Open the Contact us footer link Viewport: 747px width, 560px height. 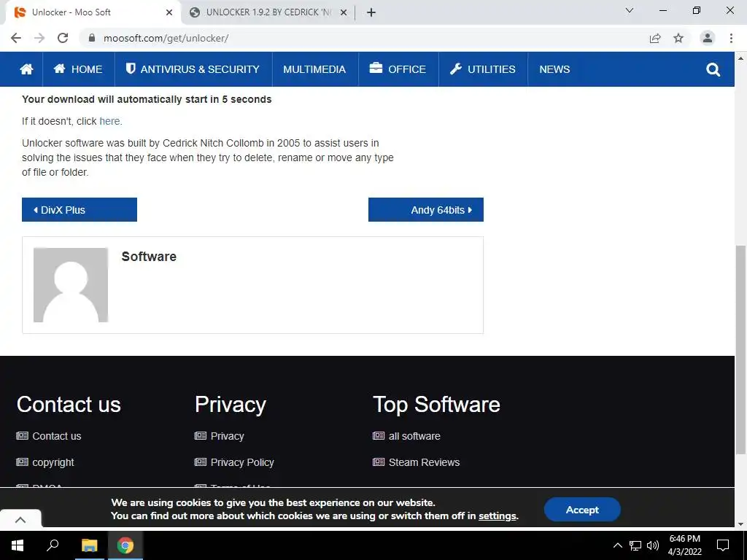tap(57, 436)
